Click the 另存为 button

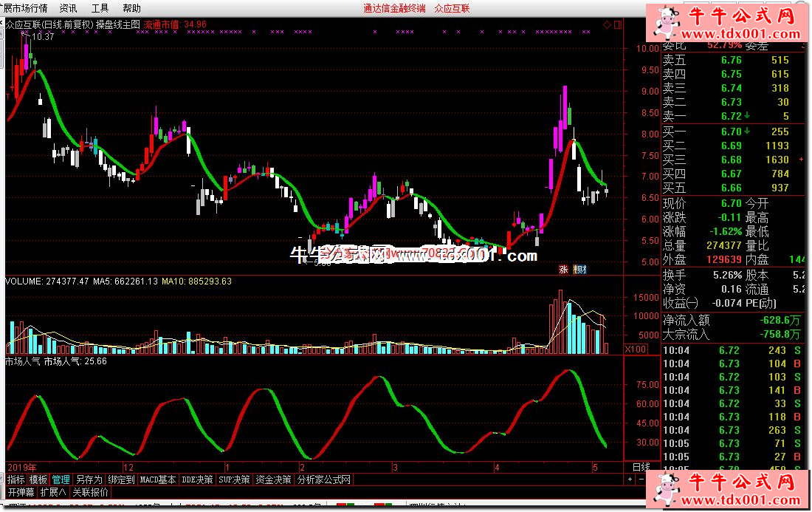pos(89,480)
